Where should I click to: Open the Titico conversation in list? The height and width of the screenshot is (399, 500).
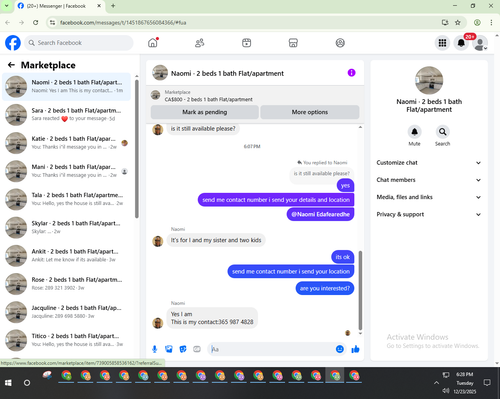pos(66,340)
